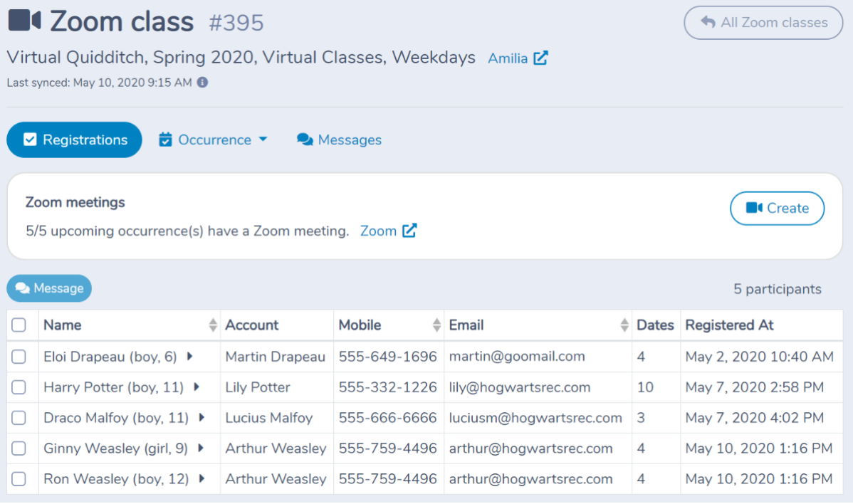853x504 pixels.
Task: Click phone number 555-332-1226
Action: (x=387, y=387)
